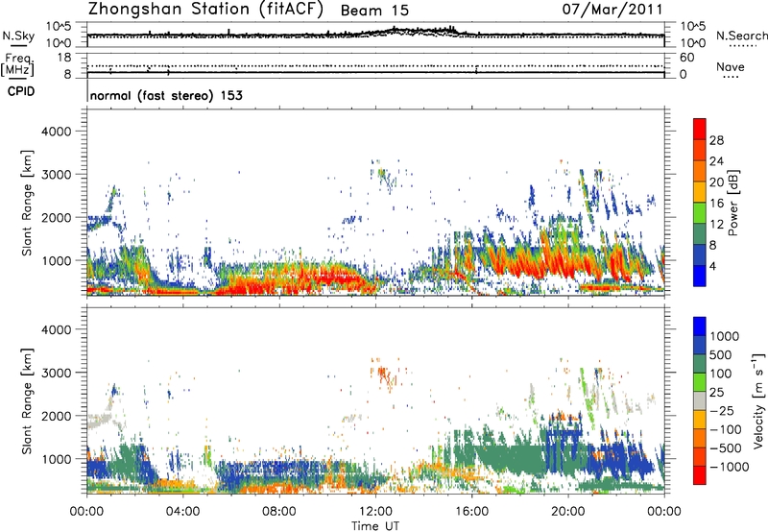This screenshot has width=768, height=532.
Task: Click the '-500' label on velocity color bar
Action: tap(725, 448)
